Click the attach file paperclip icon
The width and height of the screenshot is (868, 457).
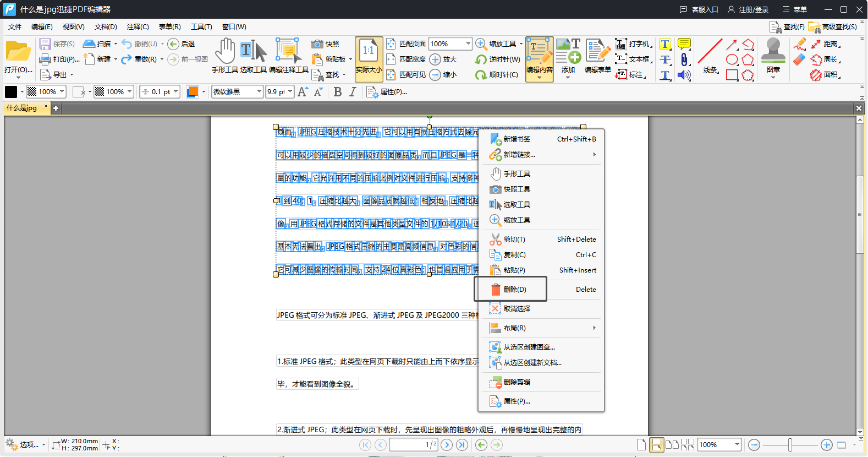click(684, 59)
